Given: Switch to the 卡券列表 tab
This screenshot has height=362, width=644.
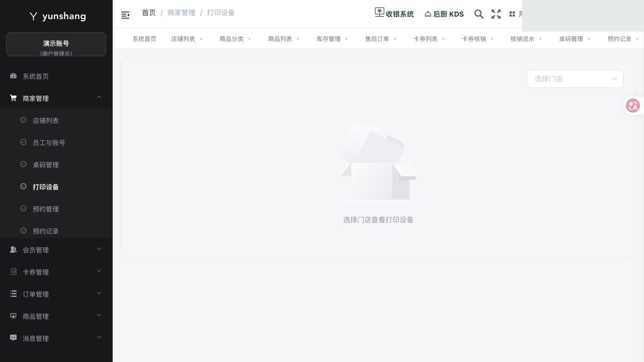Looking at the screenshot, I should tap(426, 39).
